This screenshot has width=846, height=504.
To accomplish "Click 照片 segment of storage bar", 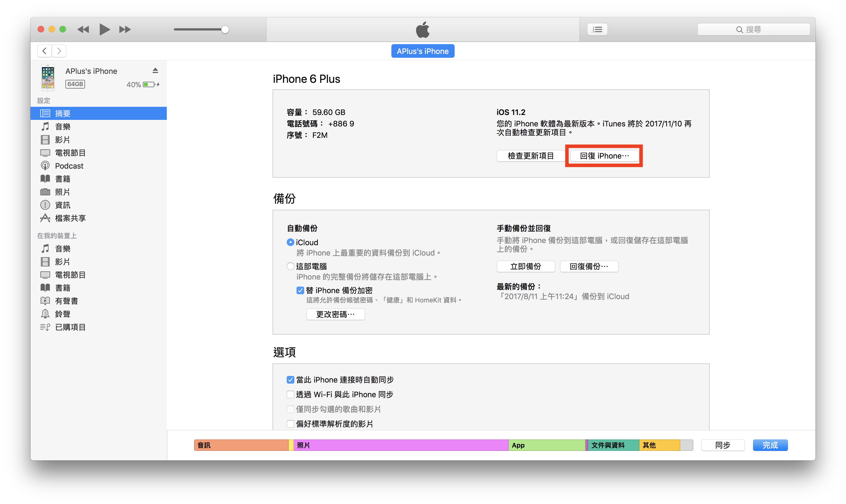I will pyautogui.click(x=401, y=445).
